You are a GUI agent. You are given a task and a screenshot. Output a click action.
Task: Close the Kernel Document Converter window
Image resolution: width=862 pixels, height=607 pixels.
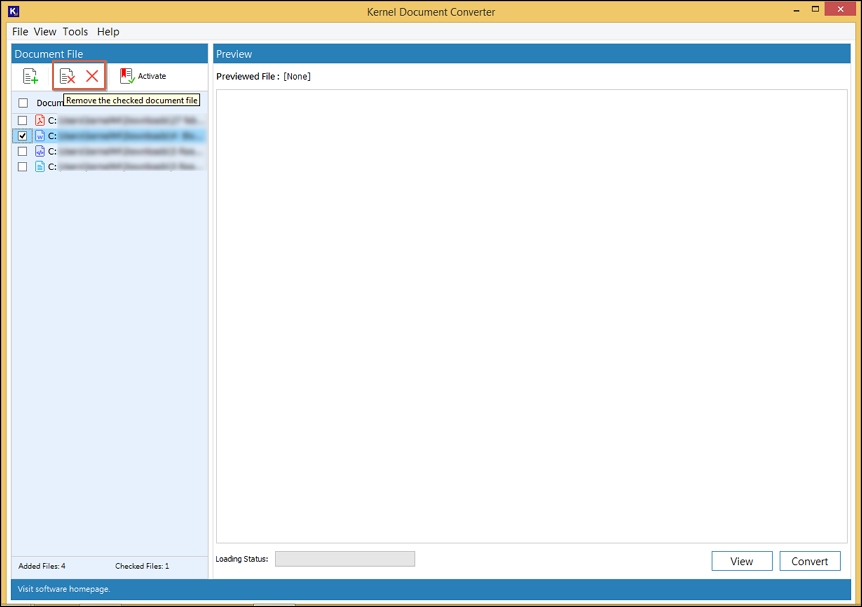tap(840, 9)
